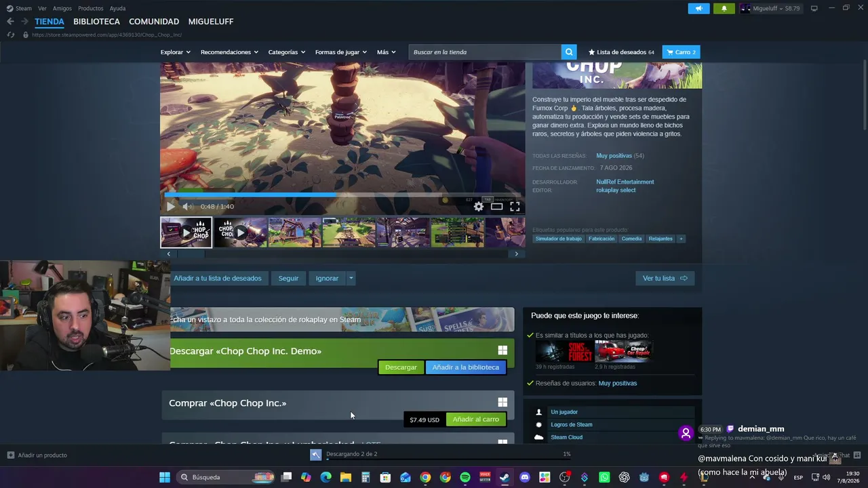The width and height of the screenshot is (868, 488).
Task: Open Discord from the taskbar
Action: click(x=524, y=477)
